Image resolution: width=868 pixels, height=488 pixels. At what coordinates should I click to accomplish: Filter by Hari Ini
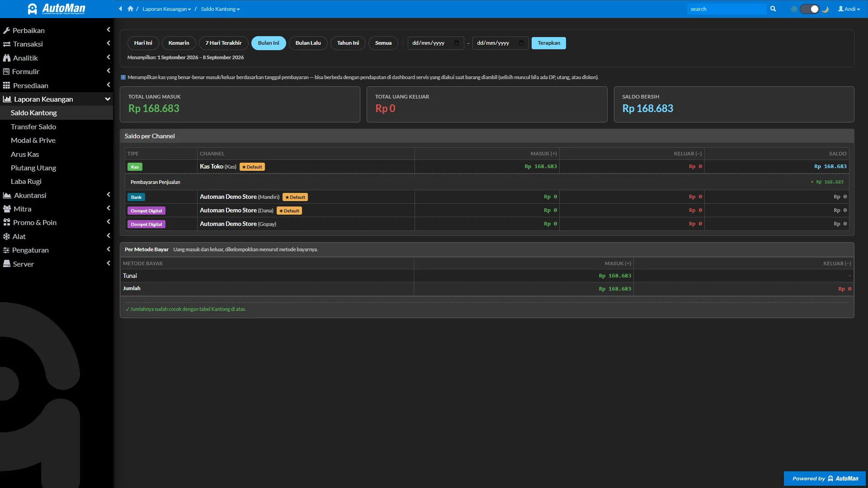(x=143, y=43)
